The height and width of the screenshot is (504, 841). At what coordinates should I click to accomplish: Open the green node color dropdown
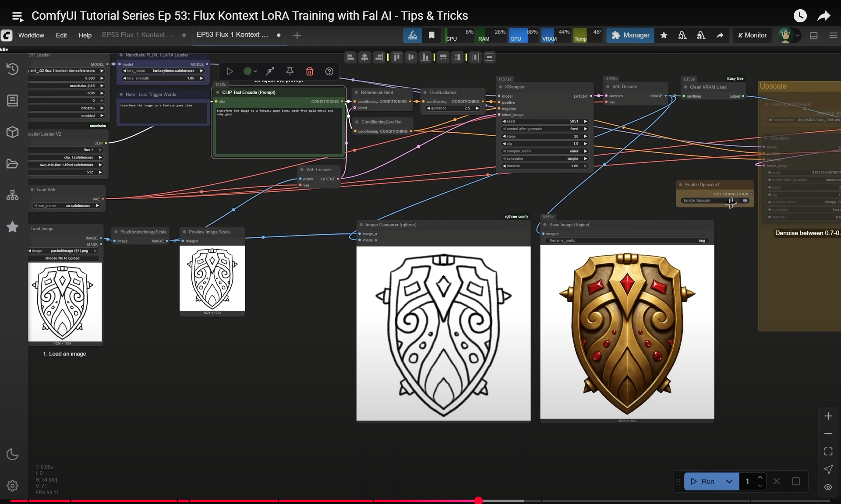250,71
